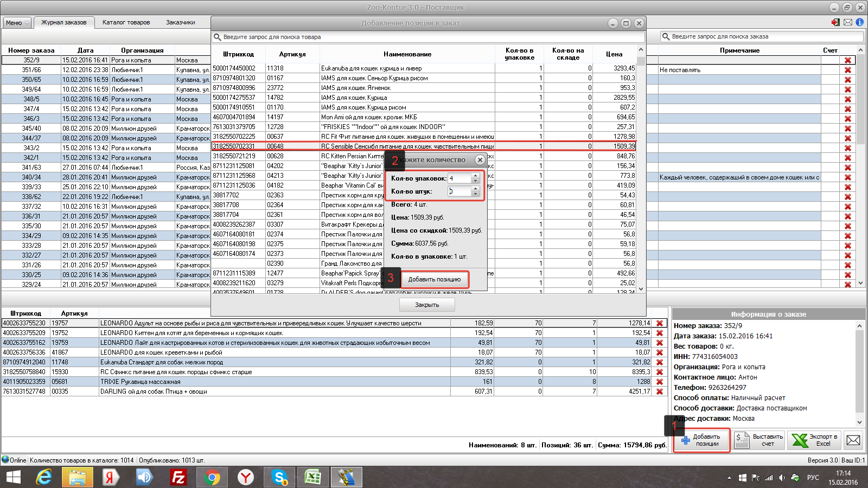Image resolution: width=868 pixels, height=488 pixels.
Task: Increase Кол-во упаковок with up arrow
Action: pyautogui.click(x=475, y=176)
